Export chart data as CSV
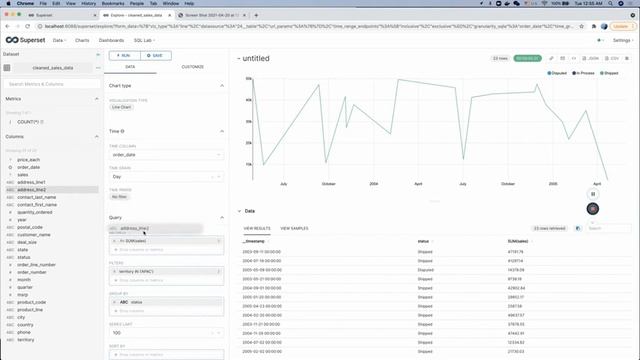The image size is (640, 360). pos(612,58)
